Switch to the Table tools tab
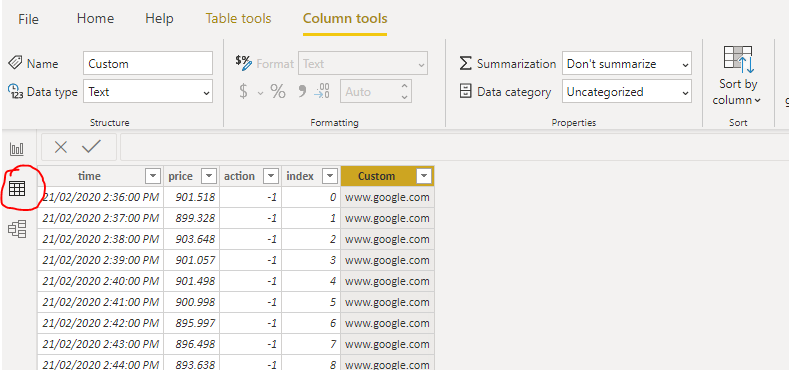 pos(239,19)
